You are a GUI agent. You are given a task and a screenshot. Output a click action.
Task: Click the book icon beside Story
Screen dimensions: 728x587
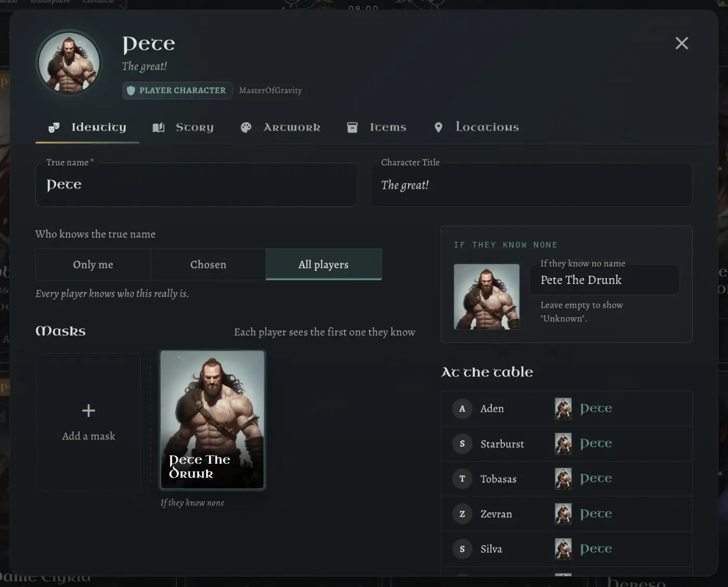pyautogui.click(x=159, y=127)
